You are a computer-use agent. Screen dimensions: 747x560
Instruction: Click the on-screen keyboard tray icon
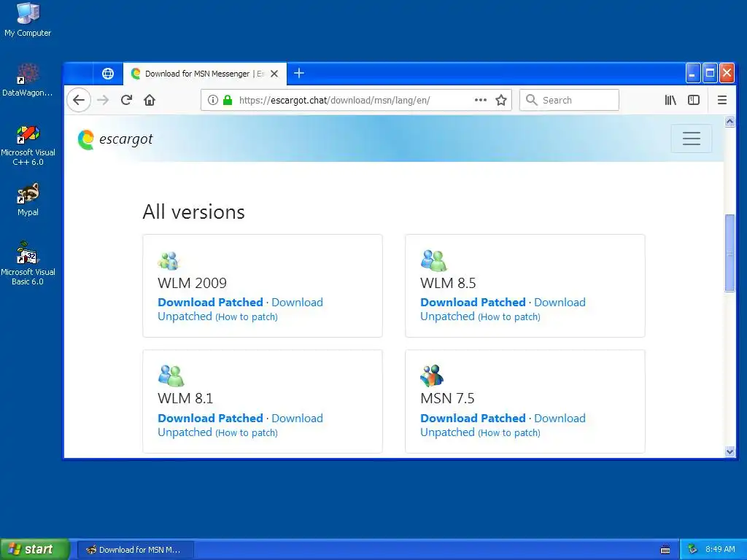(665, 550)
